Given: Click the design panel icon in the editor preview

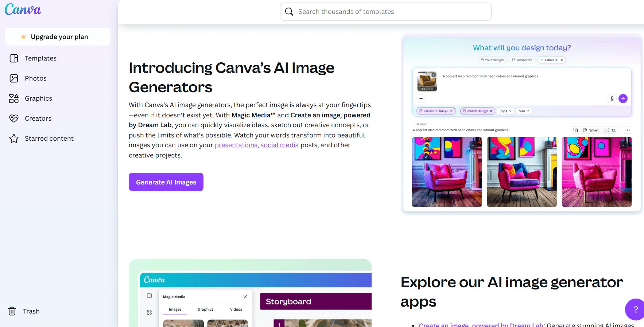Looking at the screenshot, I should point(150,296).
